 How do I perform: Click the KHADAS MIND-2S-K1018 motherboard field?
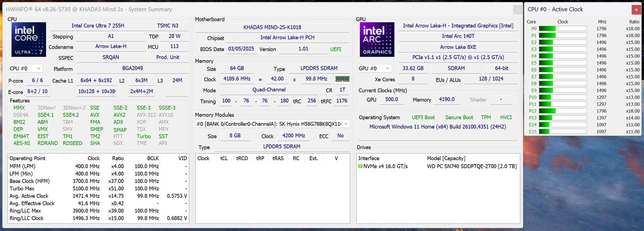pos(272,27)
